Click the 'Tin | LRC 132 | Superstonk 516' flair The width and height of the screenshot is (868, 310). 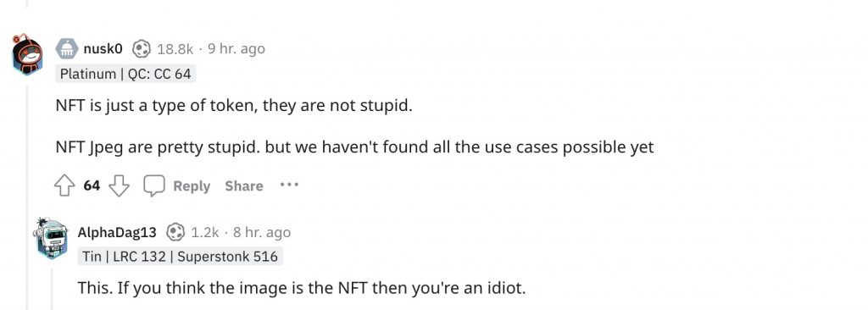click(x=181, y=257)
